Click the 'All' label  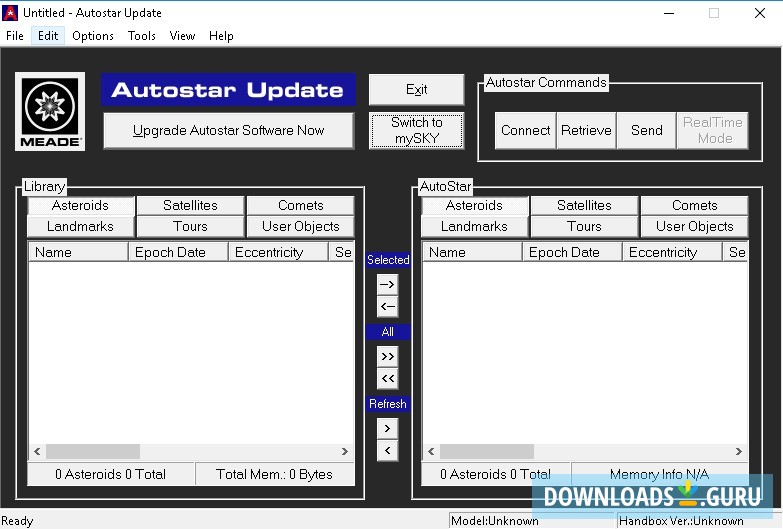tap(388, 332)
